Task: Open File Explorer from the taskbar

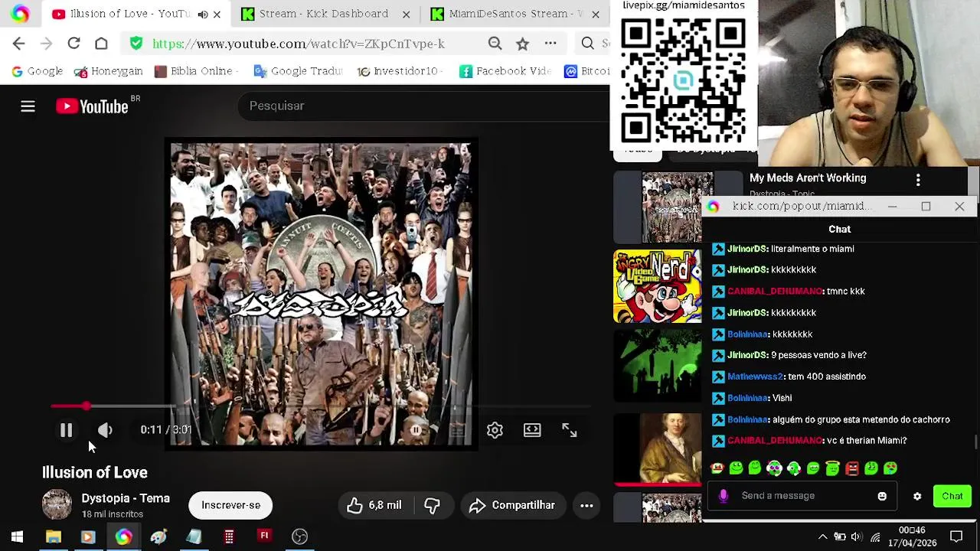Action: point(53,536)
